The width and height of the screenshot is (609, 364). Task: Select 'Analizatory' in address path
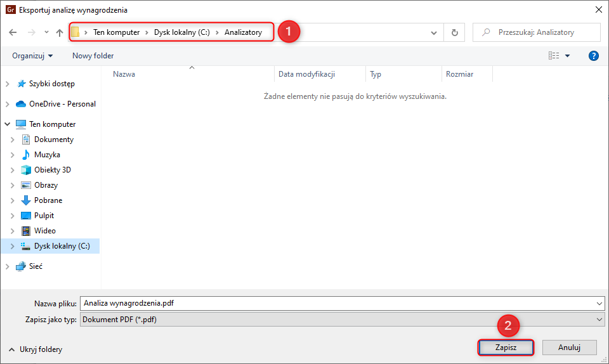click(x=243, y=32)
